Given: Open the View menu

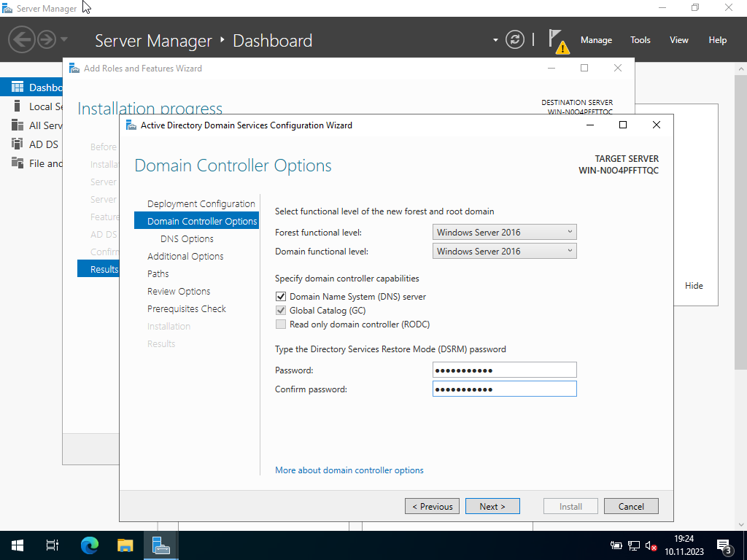Looking at the screenshot, I should (678, 40).
